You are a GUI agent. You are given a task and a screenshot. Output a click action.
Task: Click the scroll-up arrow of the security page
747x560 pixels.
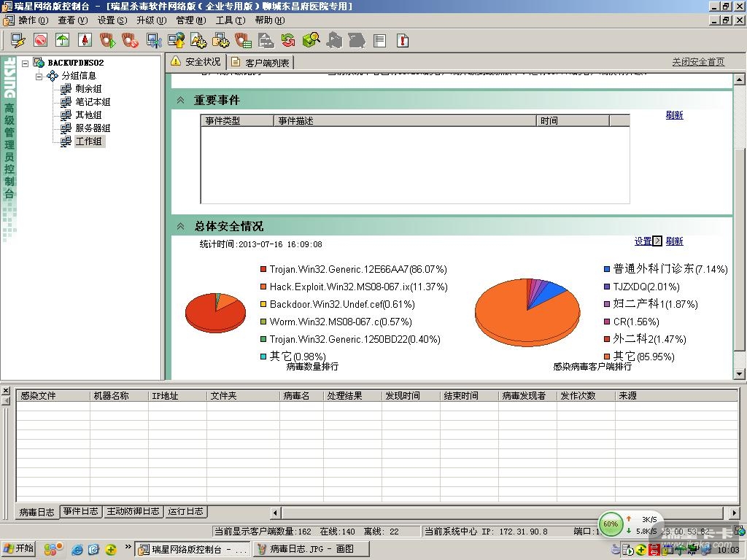click(x=740, y=79)
